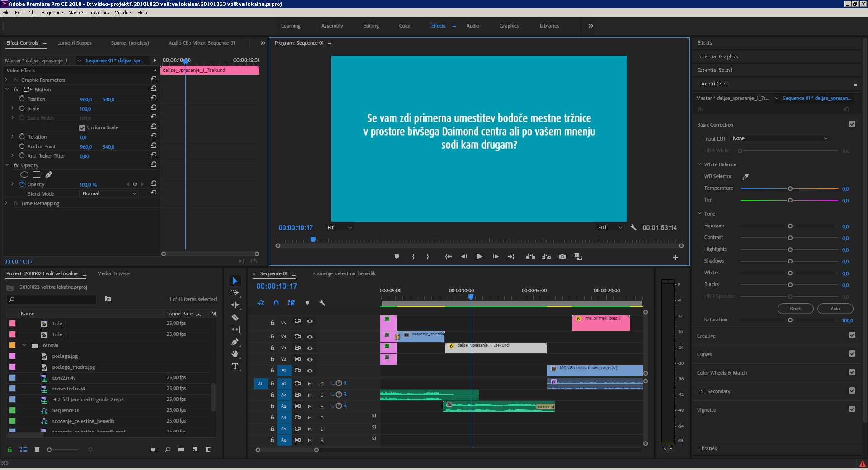Select the Type tool
This screenshot has height=470, width=868.
(x=235, y=366)
